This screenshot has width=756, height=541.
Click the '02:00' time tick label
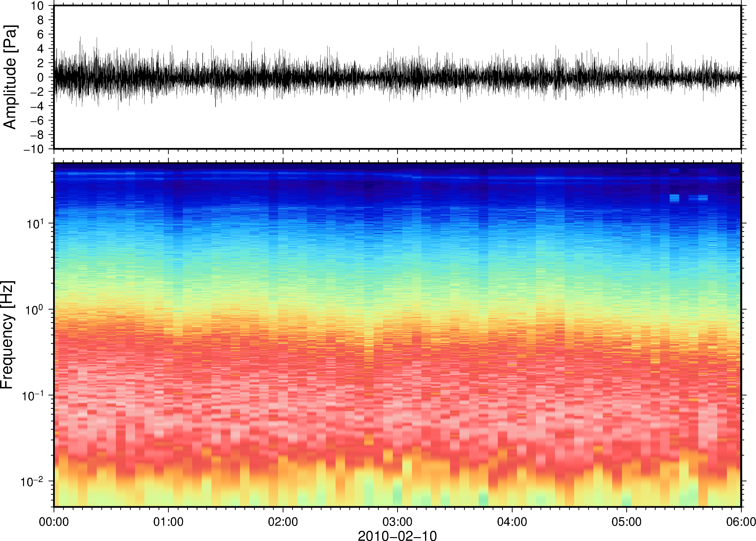283,522
